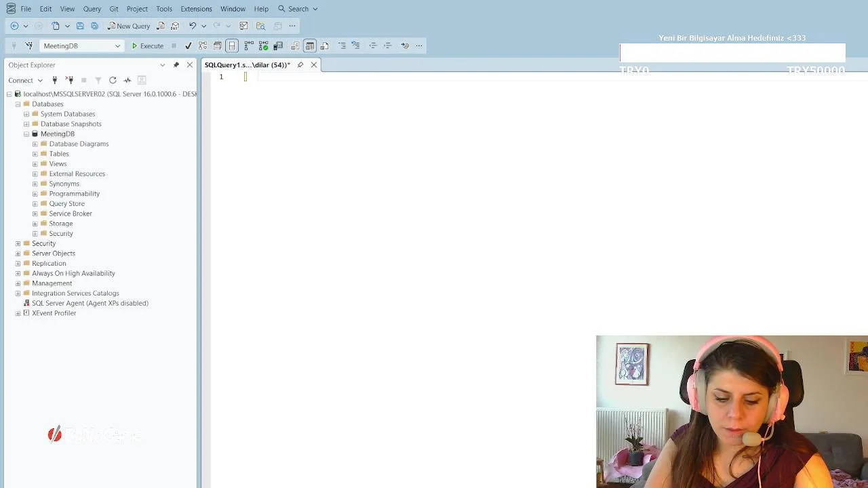The width and height of the screenshot is (868, 488).
Task: Click the new file icon in toolbar
Action: pyautogui.click(x=56, y=26)
